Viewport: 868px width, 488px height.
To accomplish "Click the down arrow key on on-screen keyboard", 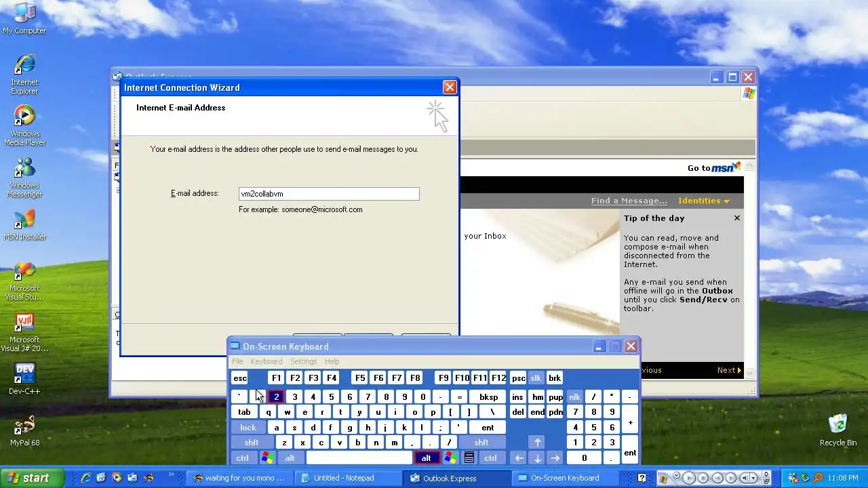I will click(x=537, y=458).
